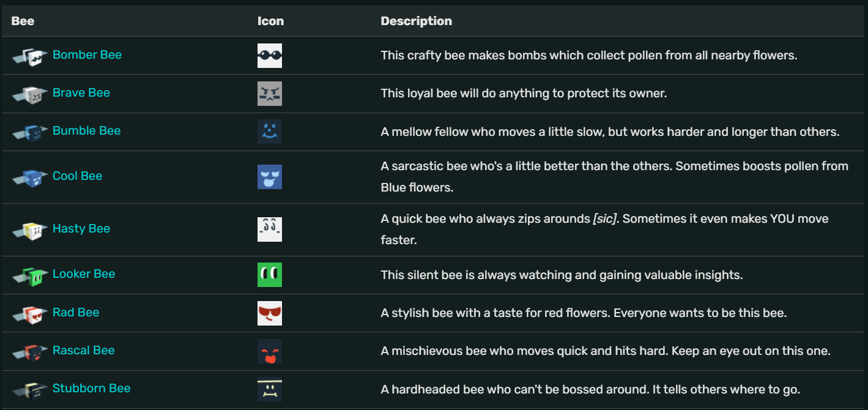868x410 pixels.
Task: Go to the Hasty Bee page
Action: tap(81, 228)
